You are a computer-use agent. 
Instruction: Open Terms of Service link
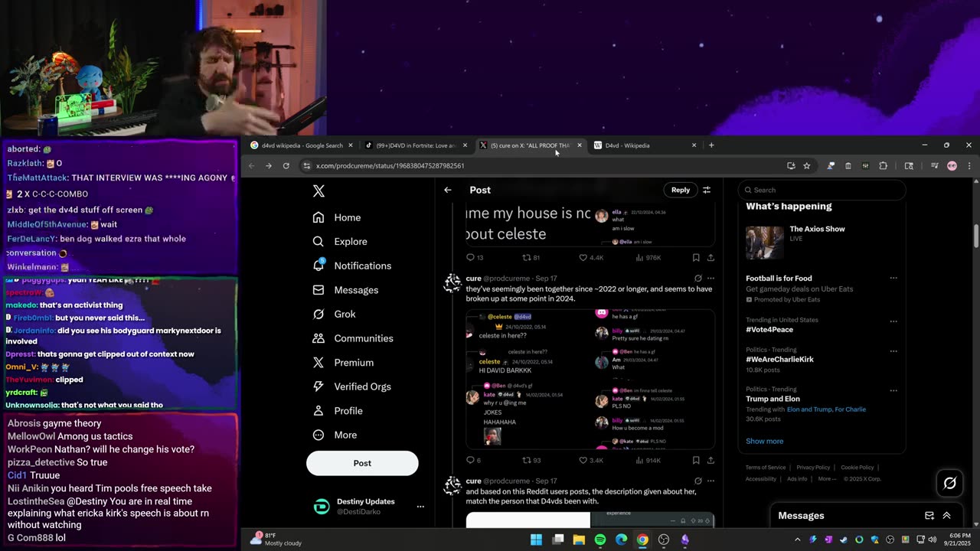pos(766,468)
